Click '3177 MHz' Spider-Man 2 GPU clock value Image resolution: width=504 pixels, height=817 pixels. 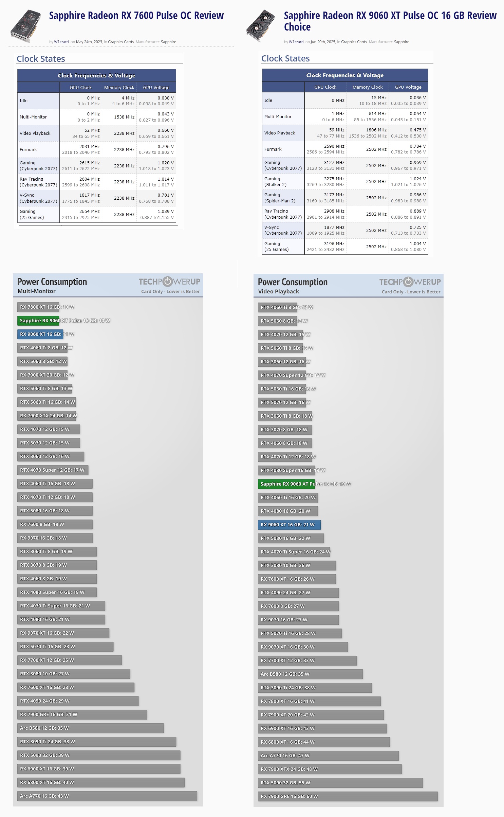334,195
